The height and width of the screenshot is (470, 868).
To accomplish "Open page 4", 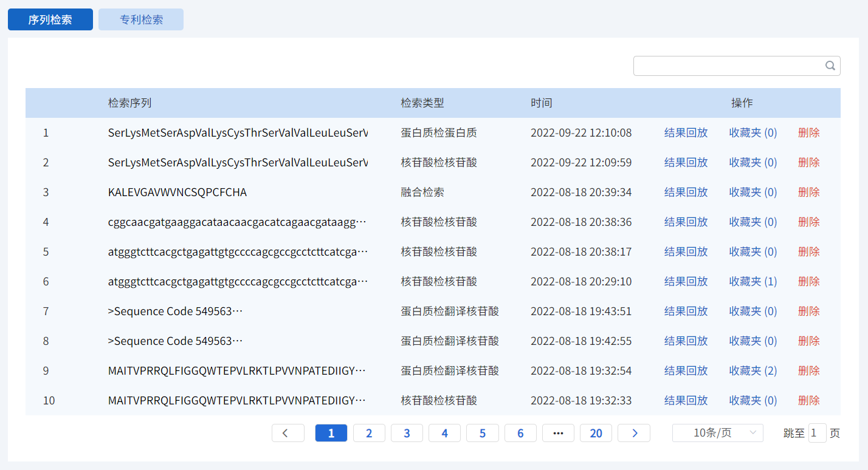I will click(x=444, y=433).
